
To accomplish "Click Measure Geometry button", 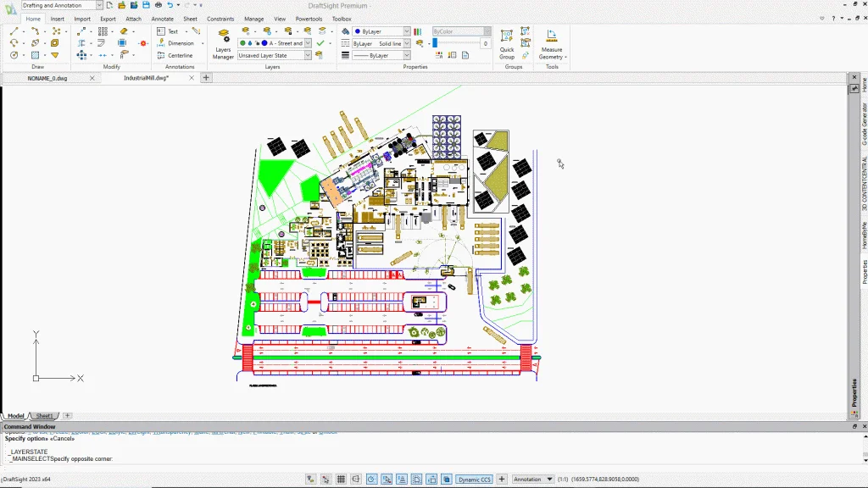I will pyautogui.click(x=551, y=43).
